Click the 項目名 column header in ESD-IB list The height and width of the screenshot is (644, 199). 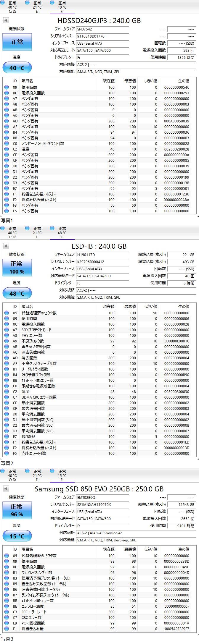(x=27, y=307)
